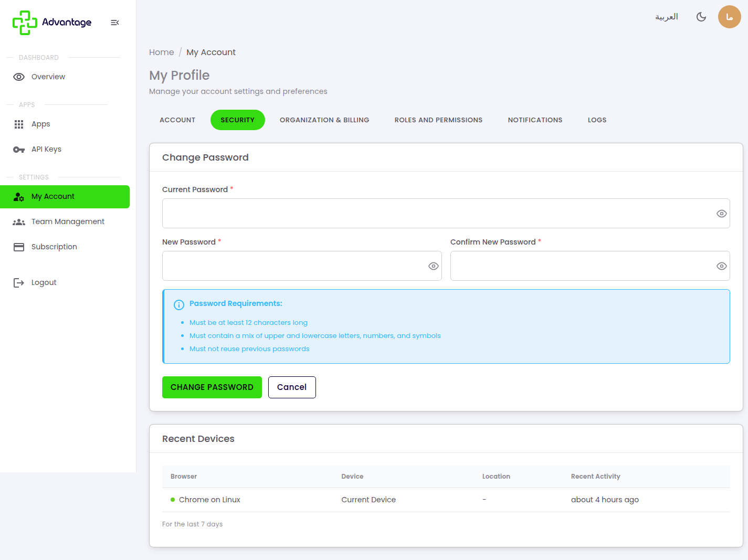Image resolution: width=748 pixels, height=560 pixels.
Task: Click the Advantage logo icon
Action: click(25, 23)
